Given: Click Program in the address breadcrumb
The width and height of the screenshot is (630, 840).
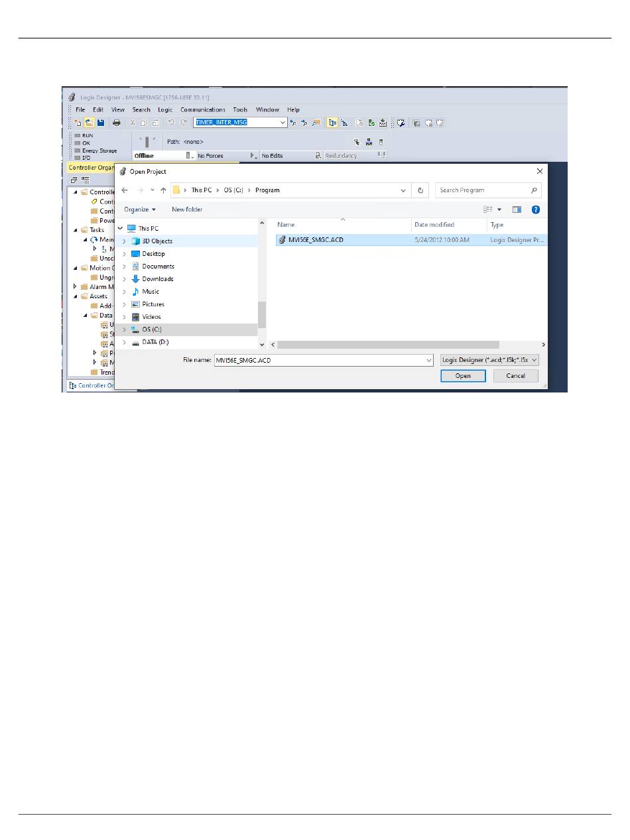Looking at the screenshot, I should [x=267, y=190].
